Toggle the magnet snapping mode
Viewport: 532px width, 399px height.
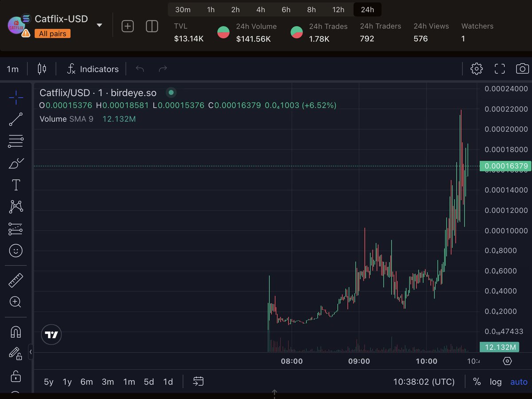click(x=16, y=332)
